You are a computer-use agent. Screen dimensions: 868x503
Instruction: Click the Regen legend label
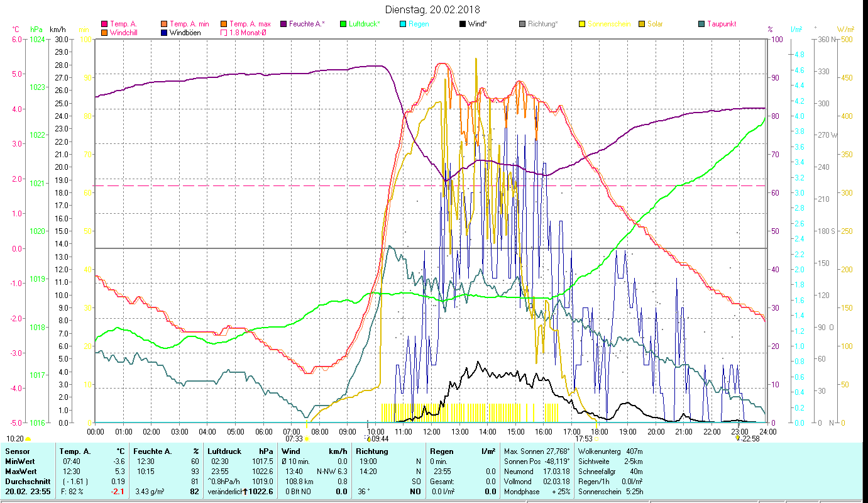pyautogui.click(x=418, y=24)
